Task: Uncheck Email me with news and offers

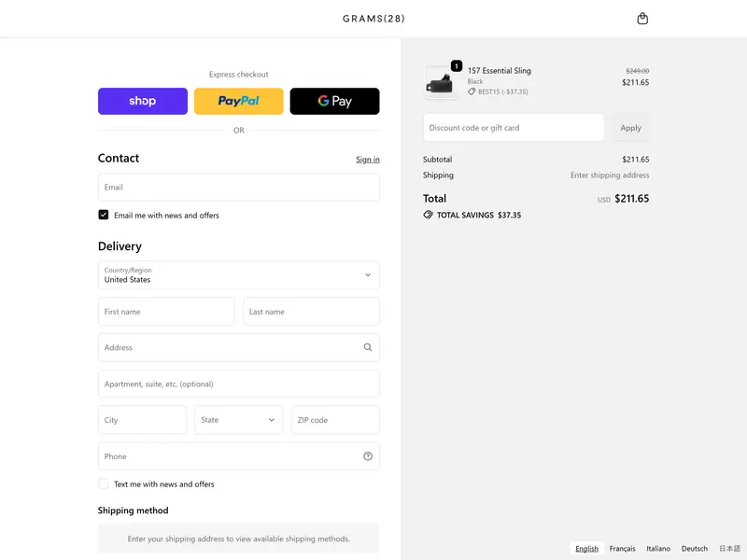Action: 104,215
